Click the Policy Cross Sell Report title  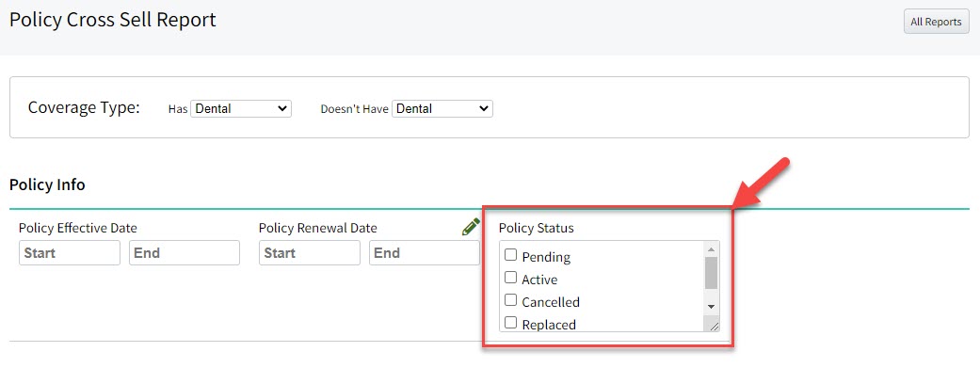click(113, 20)
